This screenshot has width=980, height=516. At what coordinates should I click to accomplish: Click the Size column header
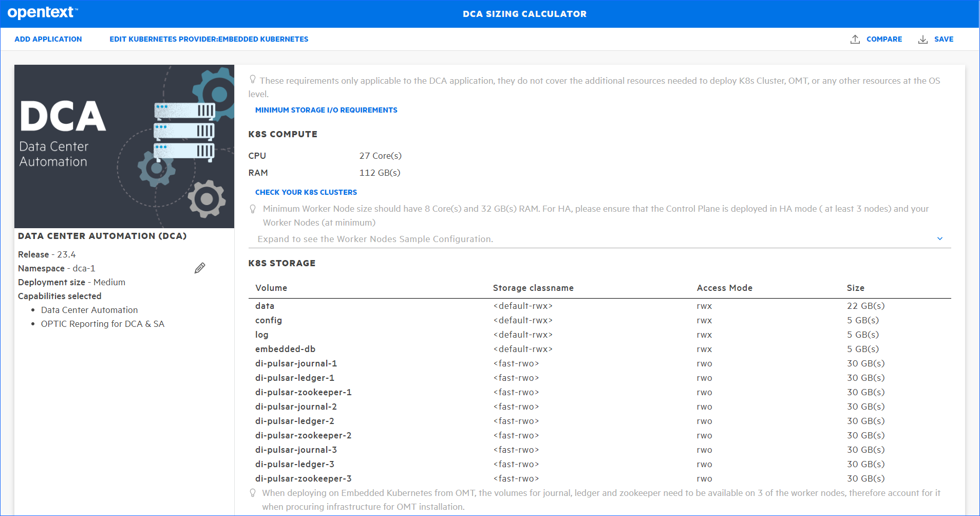click(856, 288)
